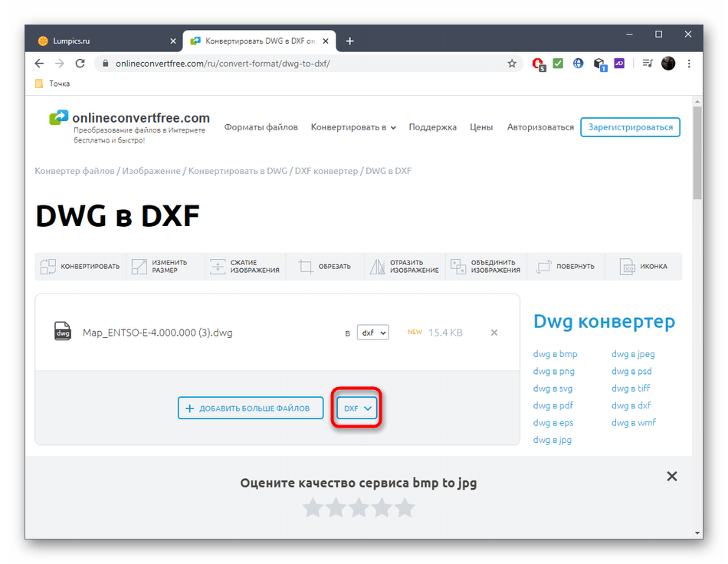Open dwg в pdf converter link
This screenshot has width=728, height=564.
tap(553, 405)
